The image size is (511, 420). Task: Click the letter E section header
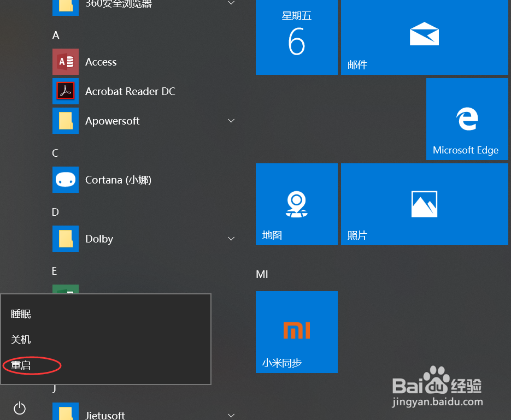coord(55,271)
